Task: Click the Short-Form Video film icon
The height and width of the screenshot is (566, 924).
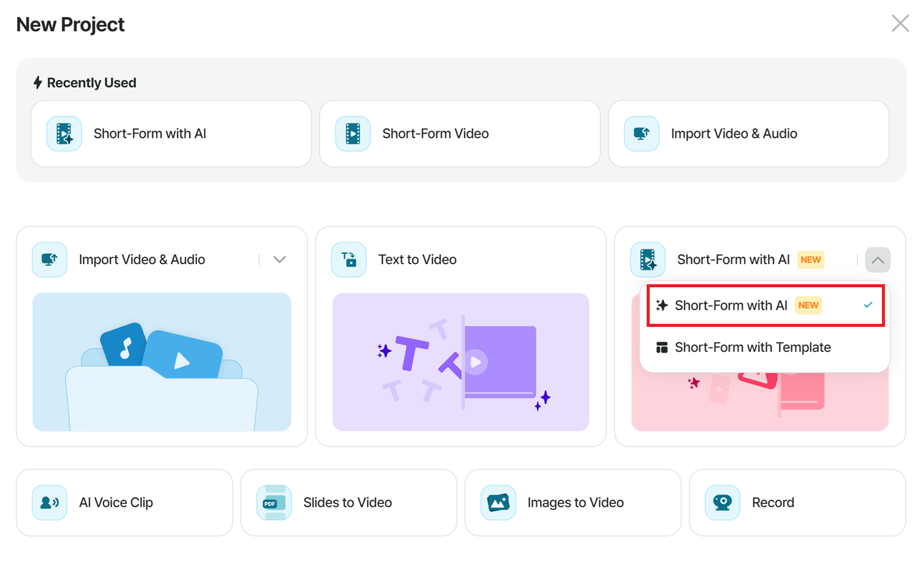Action: click(353, 134)
